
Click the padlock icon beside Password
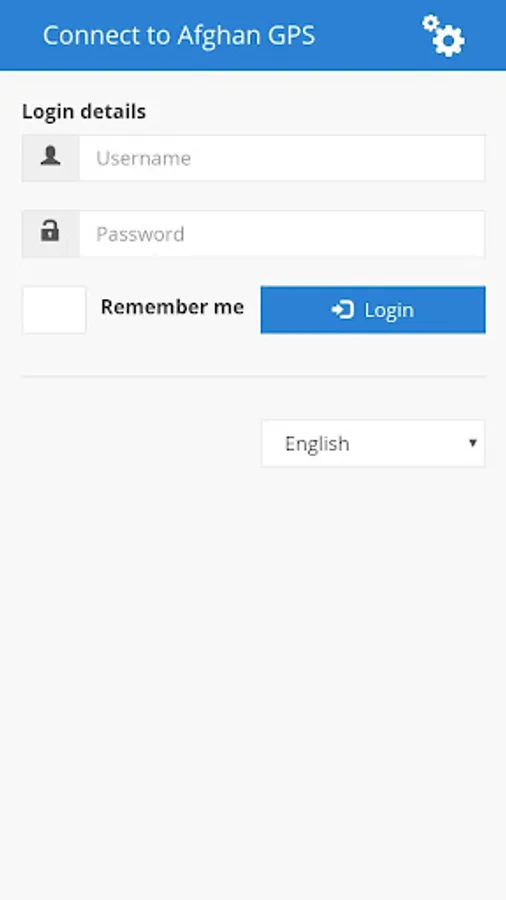(50, 231)
